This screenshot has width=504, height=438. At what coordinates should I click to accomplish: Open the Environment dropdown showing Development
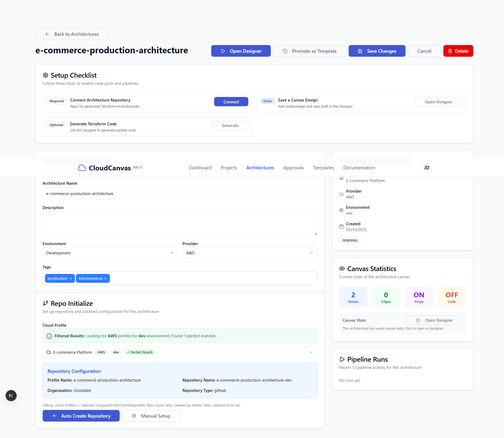[110, 253]
